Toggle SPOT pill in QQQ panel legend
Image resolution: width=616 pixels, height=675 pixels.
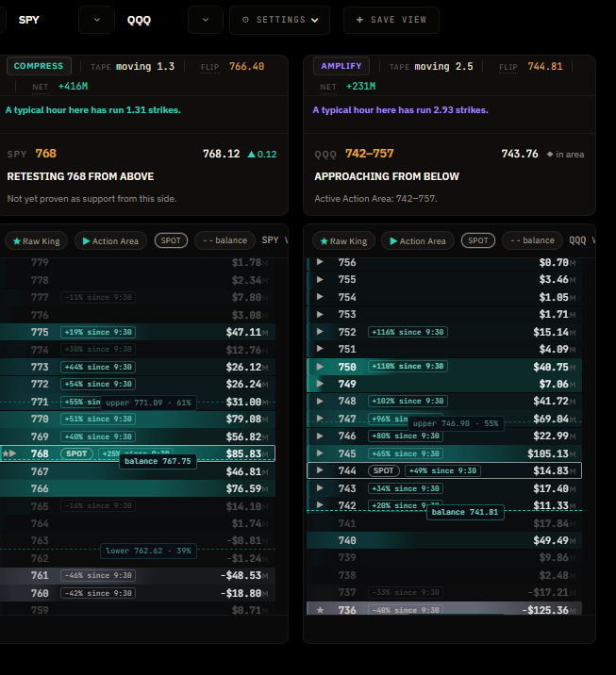pyautogui.click(x=478, y=240)
